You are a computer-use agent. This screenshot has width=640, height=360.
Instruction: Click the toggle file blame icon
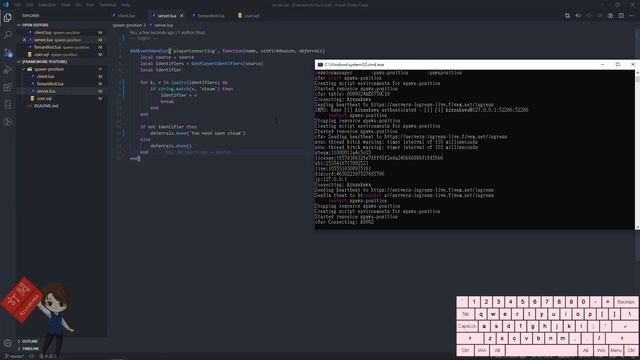(x=610, y=16)
